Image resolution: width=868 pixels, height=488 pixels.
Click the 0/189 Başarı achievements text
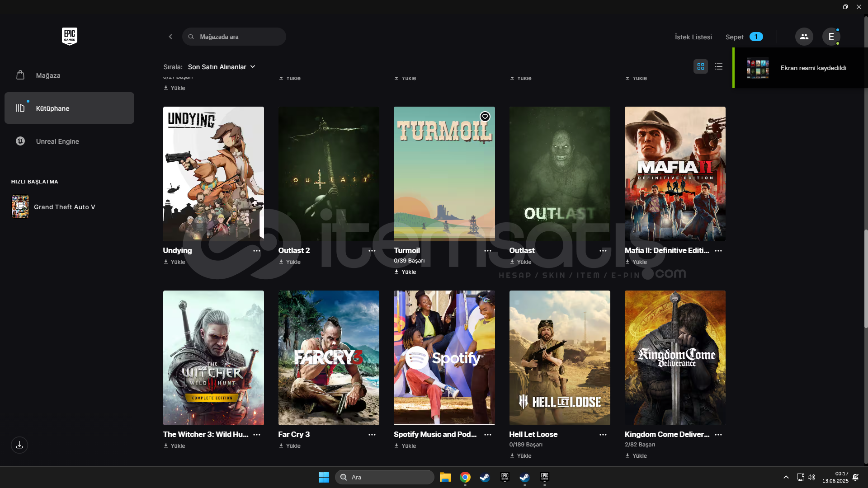tap(526, 445)
